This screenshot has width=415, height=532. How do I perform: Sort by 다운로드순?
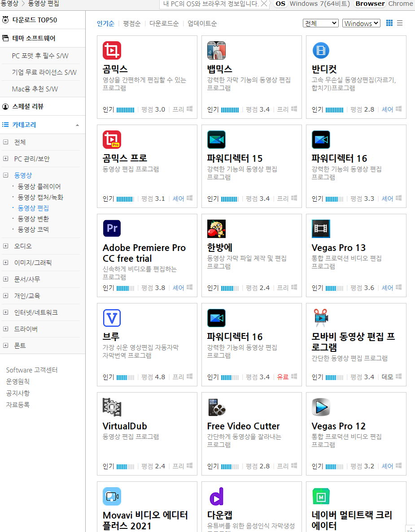point(164,23)
